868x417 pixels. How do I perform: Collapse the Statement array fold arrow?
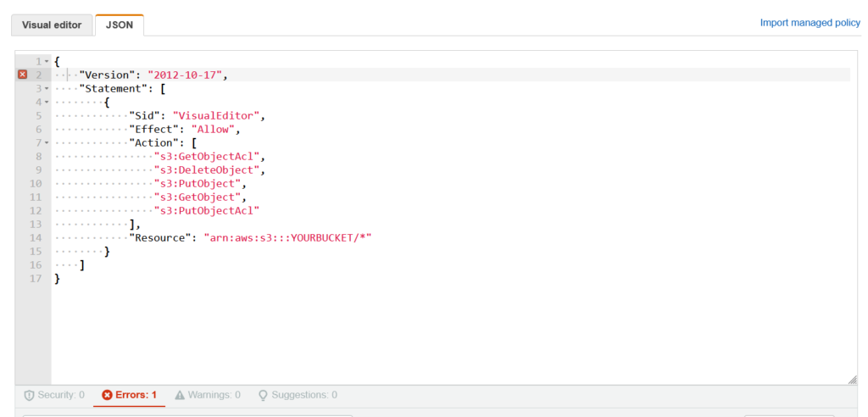tap(47, 88)
